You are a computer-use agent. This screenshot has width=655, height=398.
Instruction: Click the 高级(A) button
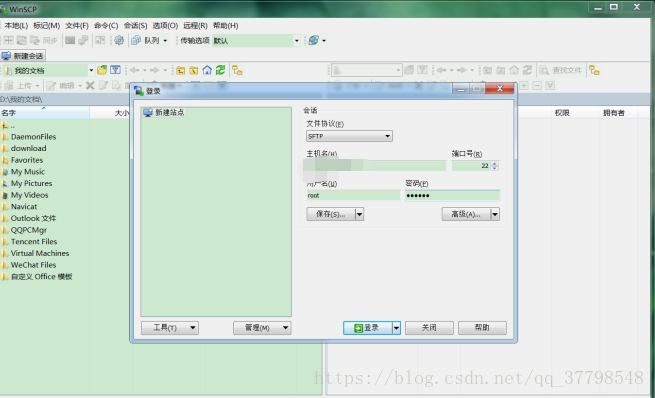coord(466,214)
